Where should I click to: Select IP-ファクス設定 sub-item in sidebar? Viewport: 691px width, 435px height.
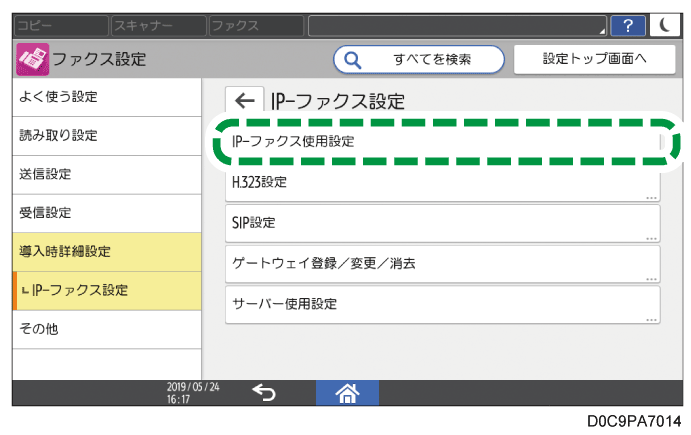107,291
